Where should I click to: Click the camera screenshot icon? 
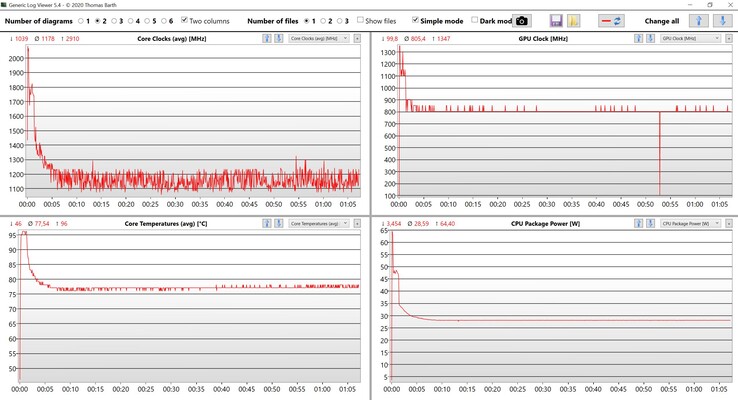tap(521, 20)
